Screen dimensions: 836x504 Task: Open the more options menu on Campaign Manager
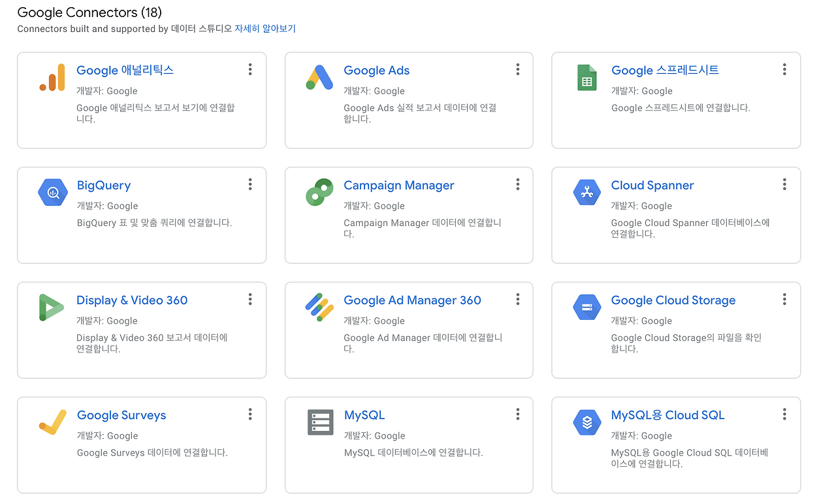518,184
